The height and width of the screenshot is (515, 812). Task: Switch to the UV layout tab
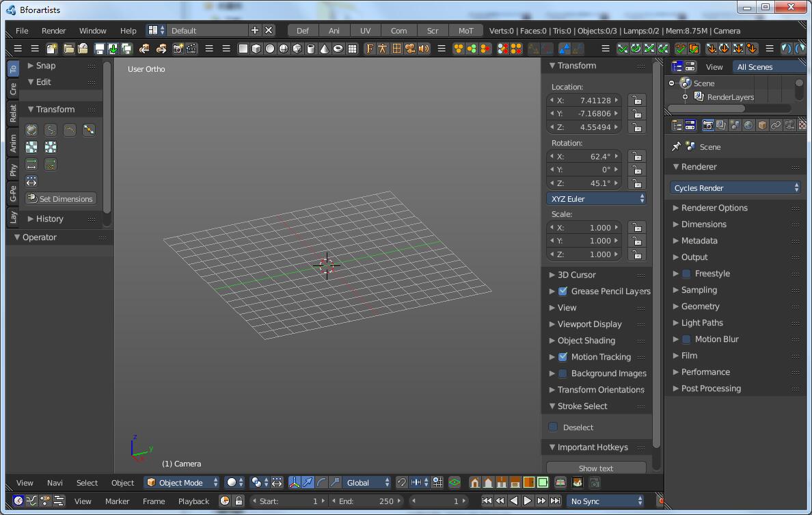(365, 31)
